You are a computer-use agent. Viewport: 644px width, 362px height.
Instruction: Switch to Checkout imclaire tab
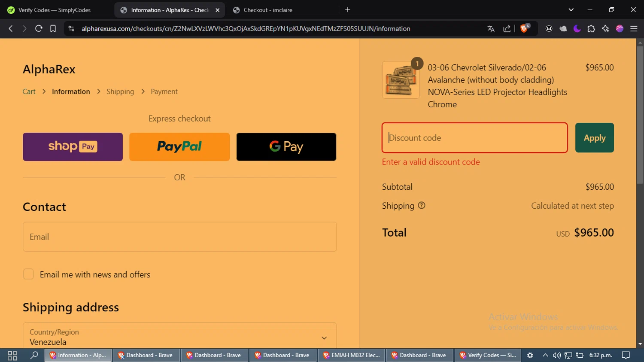point(268,10)
